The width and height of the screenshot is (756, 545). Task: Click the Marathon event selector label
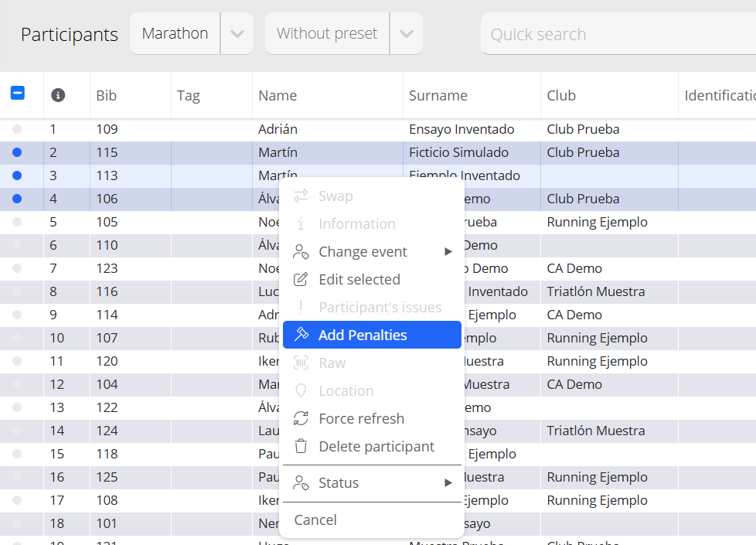tap(175, 33)
